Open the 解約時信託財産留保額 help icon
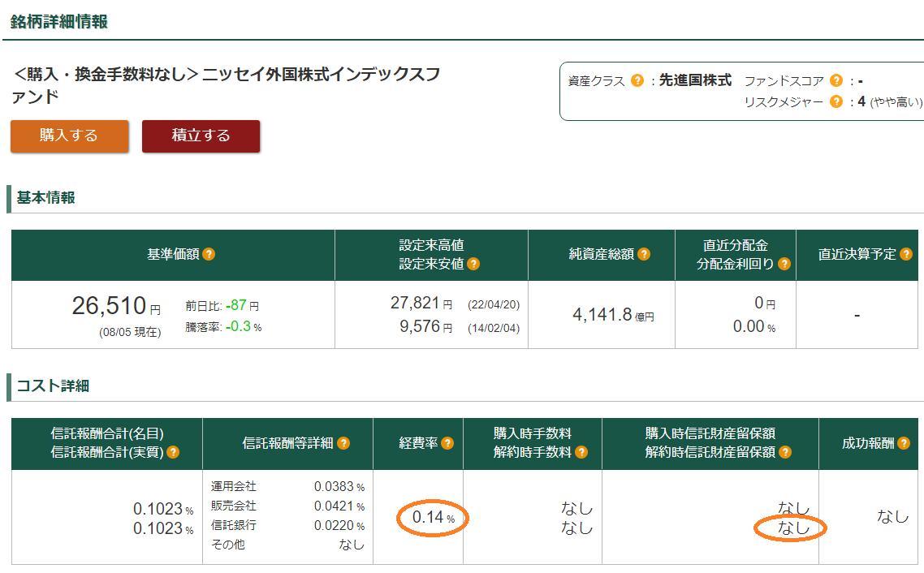Viewport: 924px width, 573px height. click(x=784, y=453)
